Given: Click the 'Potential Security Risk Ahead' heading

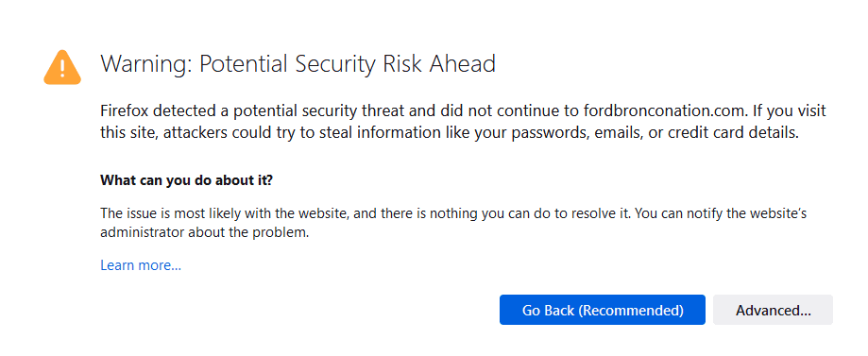Looking at the screenshot, I should [347, 64].
